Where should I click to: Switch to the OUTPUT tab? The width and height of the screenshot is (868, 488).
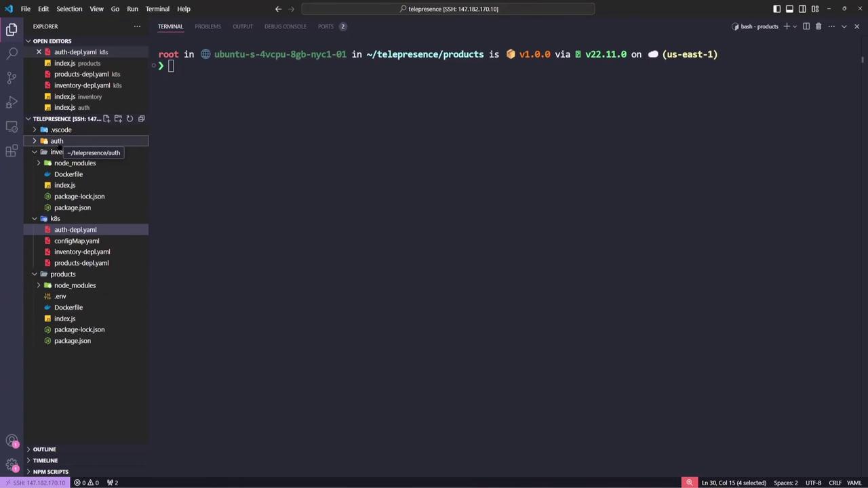coord(243,26)
